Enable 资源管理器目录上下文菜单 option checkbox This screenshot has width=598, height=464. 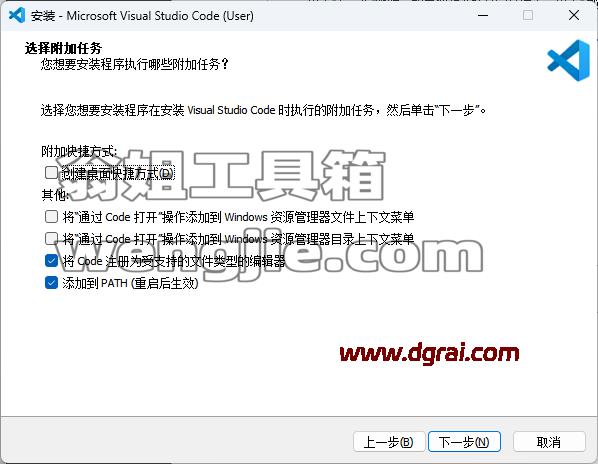[x=51, y=239]
